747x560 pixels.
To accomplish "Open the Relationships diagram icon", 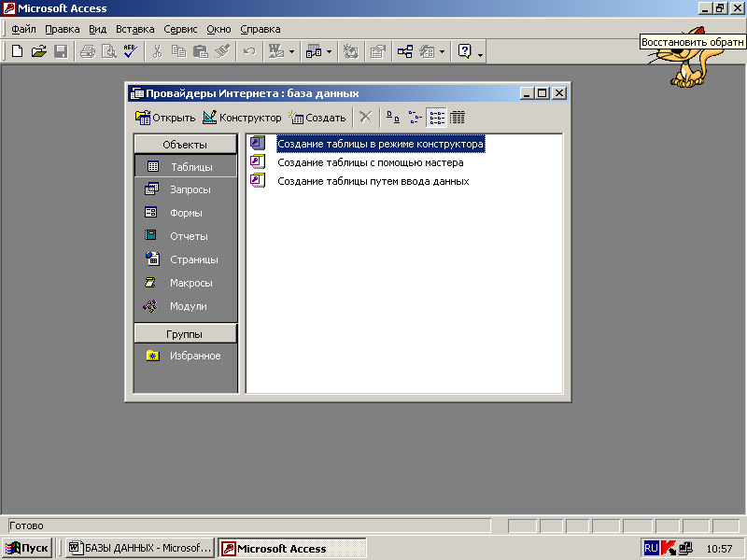I will (x=405, y=51).
